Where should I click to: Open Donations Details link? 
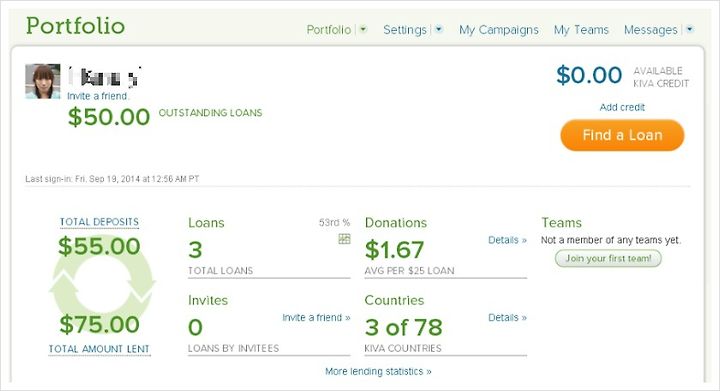507,240
